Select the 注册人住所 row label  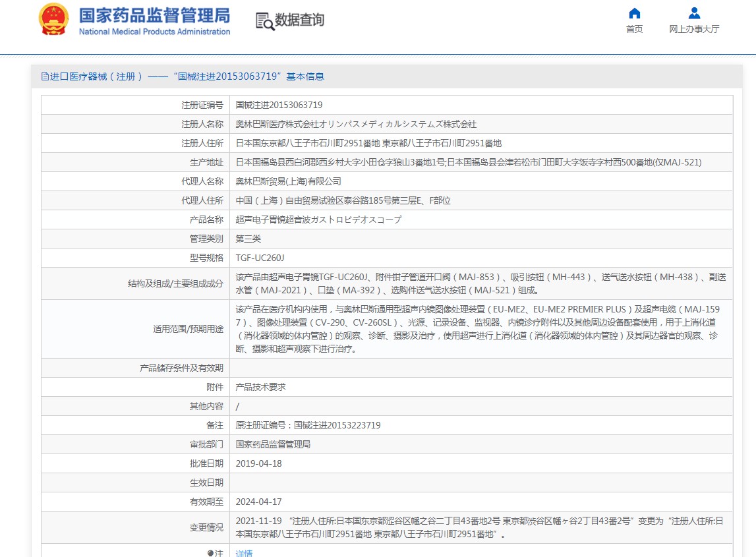click(202, 143)
